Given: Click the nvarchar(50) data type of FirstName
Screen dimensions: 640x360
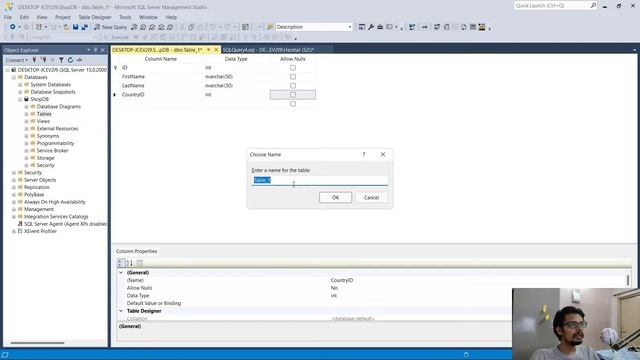Looking at the screenshot, I should coord(219,77).
